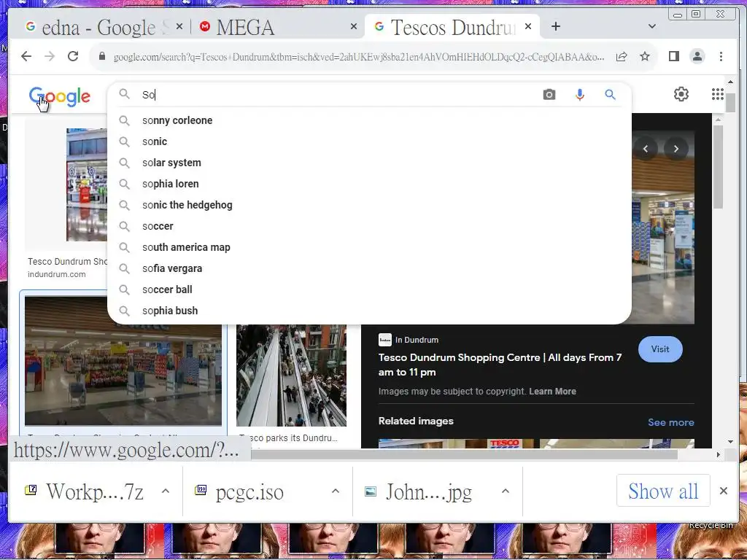Open a new browser tab
This screenshot has height=560, width=747.
(555, 26)
